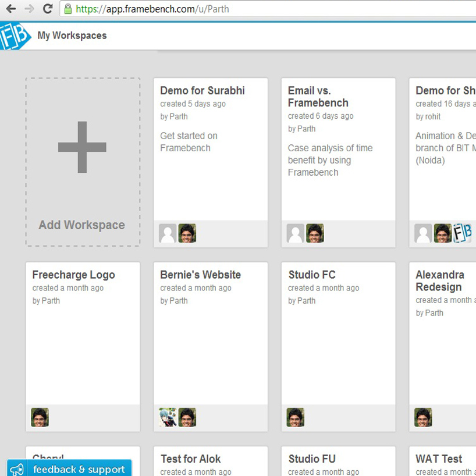
Task: Click Parth's avatar in Freecharge Logo card
Action: click(x=40, y=417)
